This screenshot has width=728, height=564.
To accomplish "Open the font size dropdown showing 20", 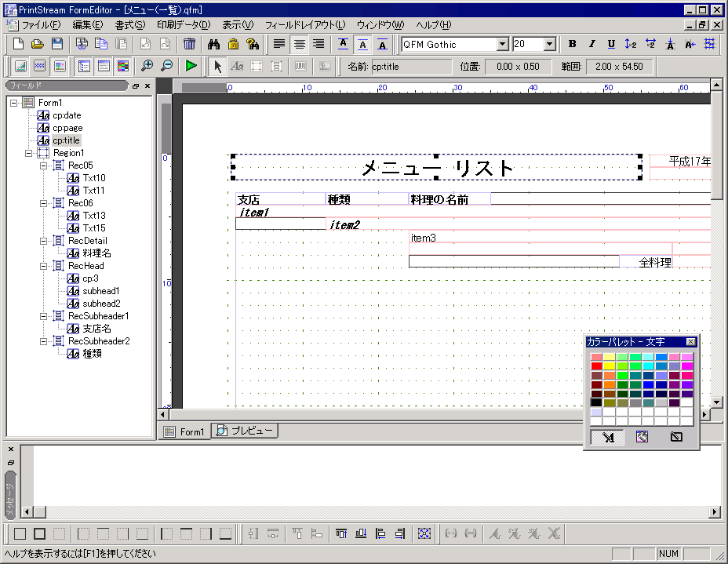I will point(549,45).
